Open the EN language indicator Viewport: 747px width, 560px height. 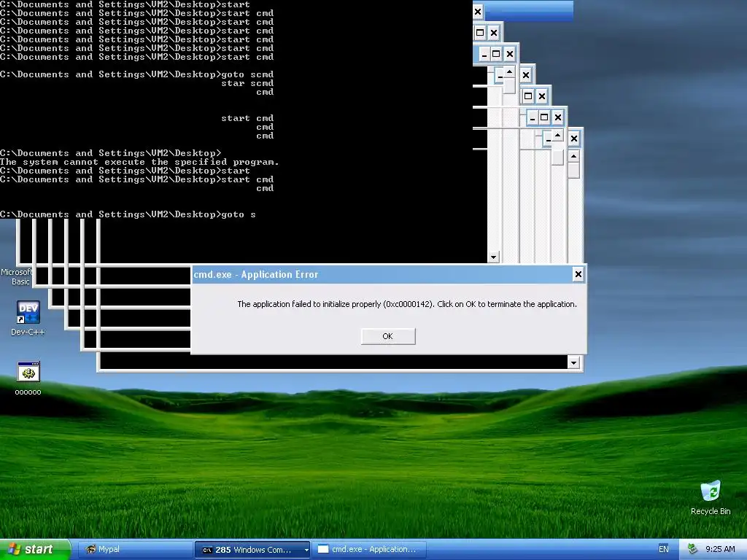[664, 549]
